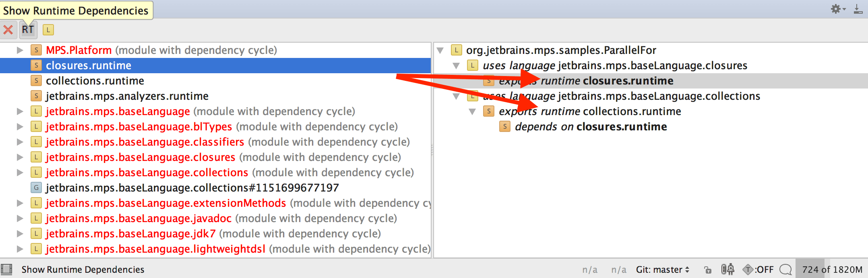This screenshot has height=278, width=868.
Task: Collapse the org.jetbrains.mps.samples.ParallelFor node
Action: 440,50
